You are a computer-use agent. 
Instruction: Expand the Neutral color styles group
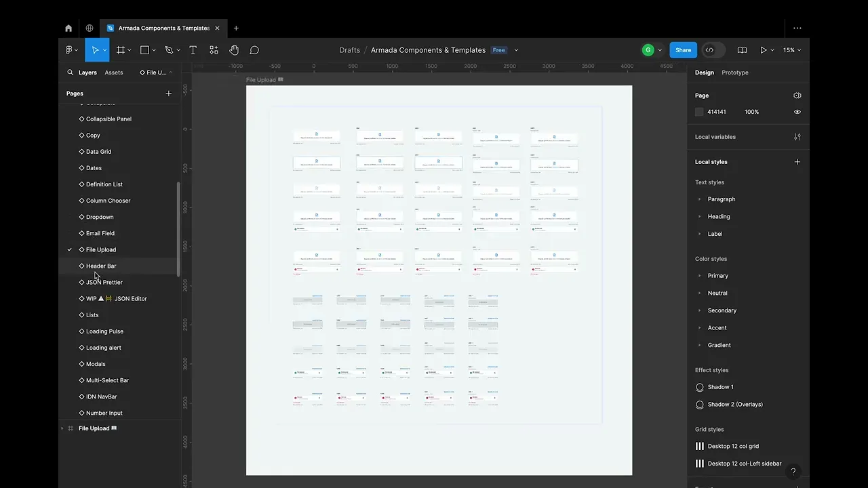coord(700,293)
